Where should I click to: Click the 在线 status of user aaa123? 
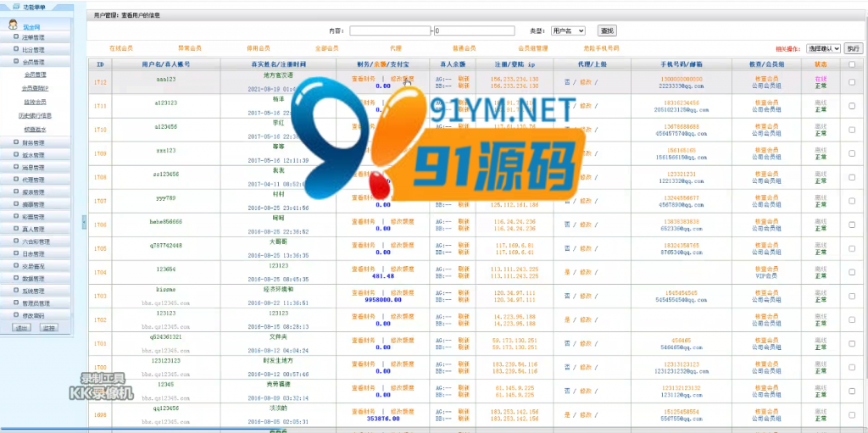[x=821, y=79]
